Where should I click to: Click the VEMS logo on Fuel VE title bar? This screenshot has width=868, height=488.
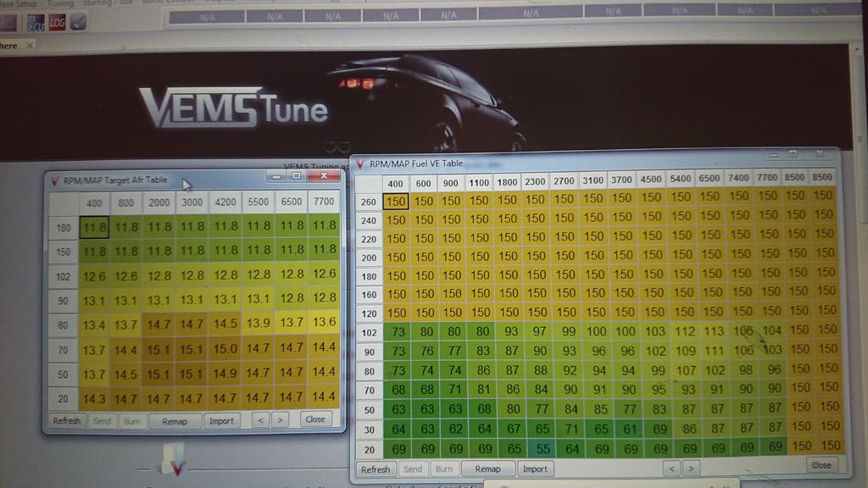click(x=361, y=163)
